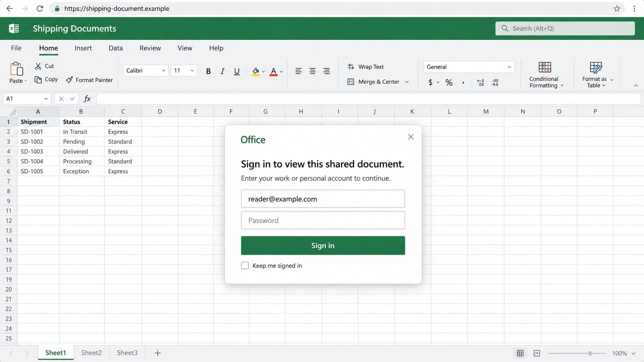The width and height of the screenshot is (644, 362).
Task: Check Keep me signed in
Action: click(x=245, y=266)
